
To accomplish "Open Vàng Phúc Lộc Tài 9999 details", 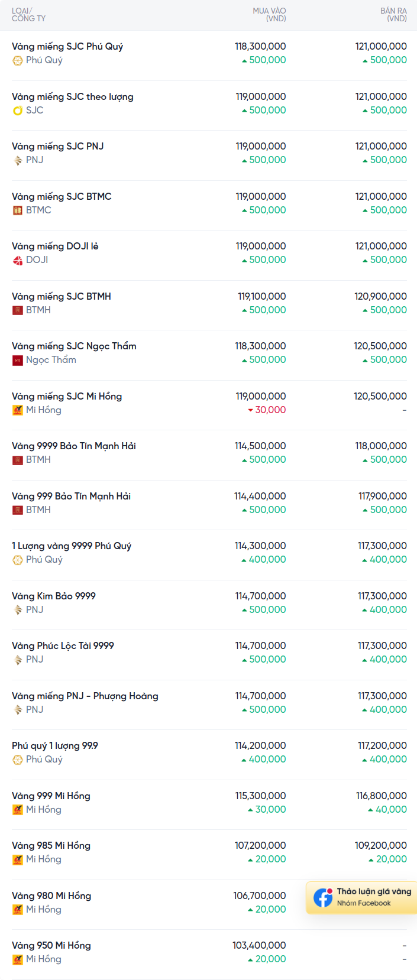I will [x=63, y=646].
